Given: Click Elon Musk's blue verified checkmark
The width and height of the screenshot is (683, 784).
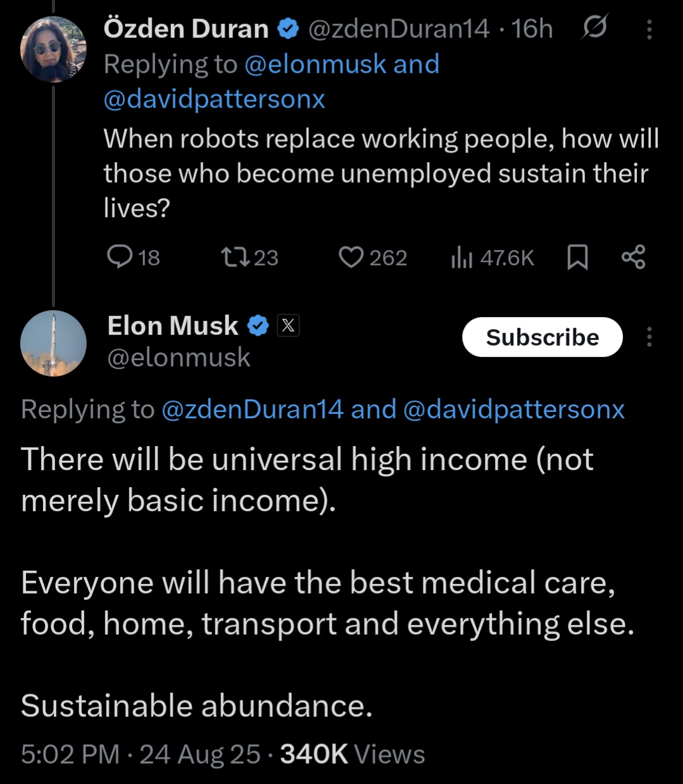Looking at the screenshot, I should click(258, 326).
